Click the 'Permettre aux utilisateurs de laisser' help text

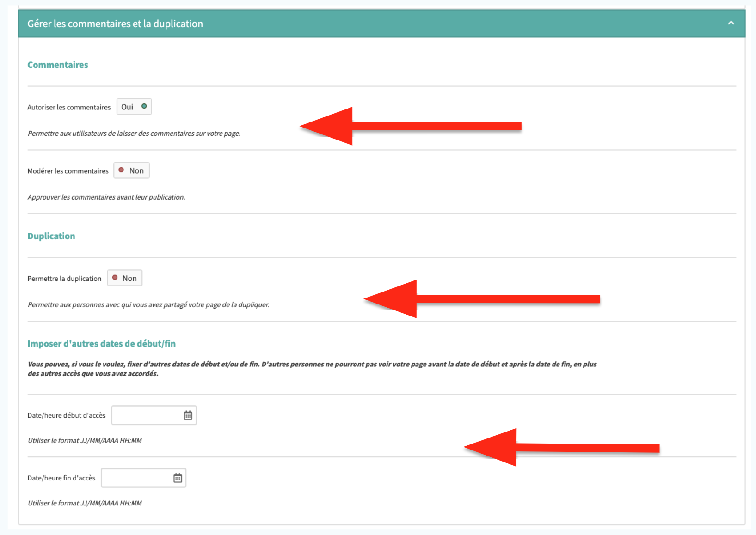[134, 134]
